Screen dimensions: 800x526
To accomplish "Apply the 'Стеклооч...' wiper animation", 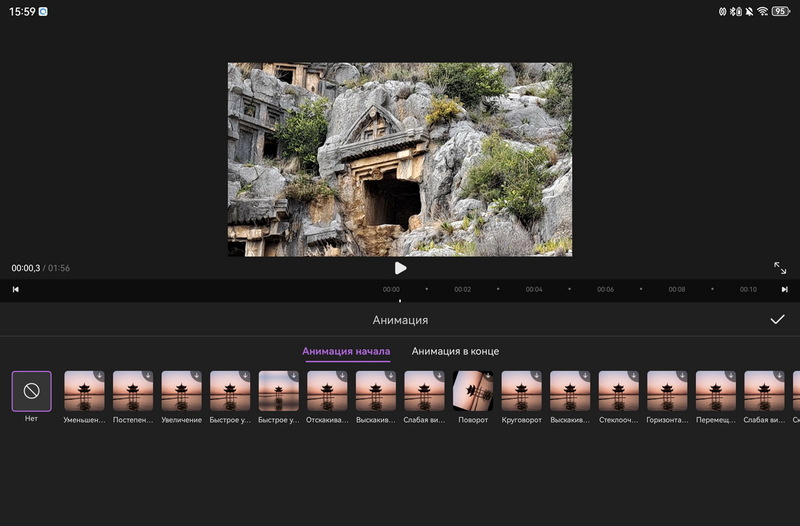I will [x=618, y=391].
